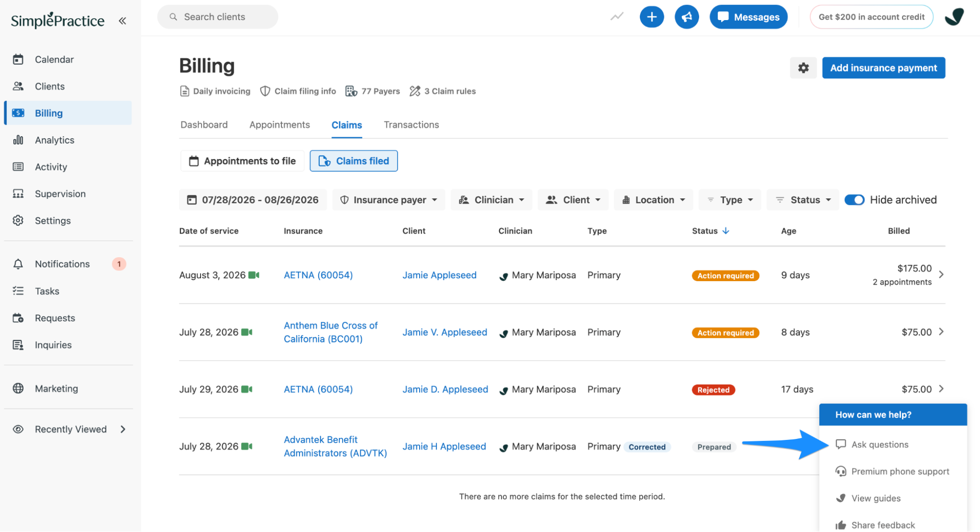Open client Jamie H Appleseed

444,447
